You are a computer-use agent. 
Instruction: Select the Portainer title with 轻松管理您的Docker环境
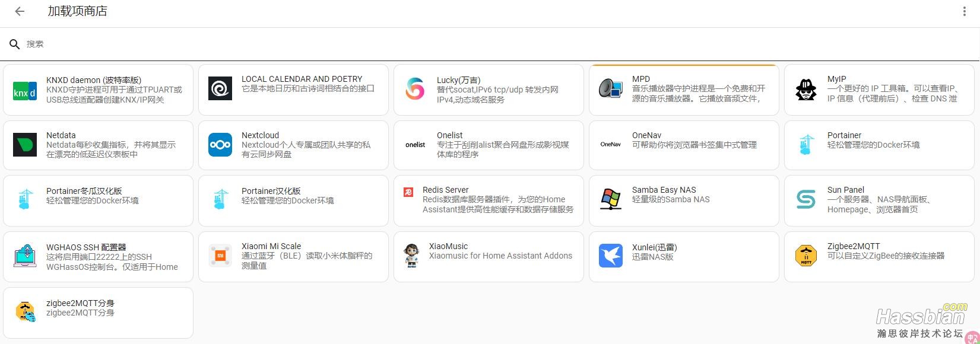[x=844, y=135]
